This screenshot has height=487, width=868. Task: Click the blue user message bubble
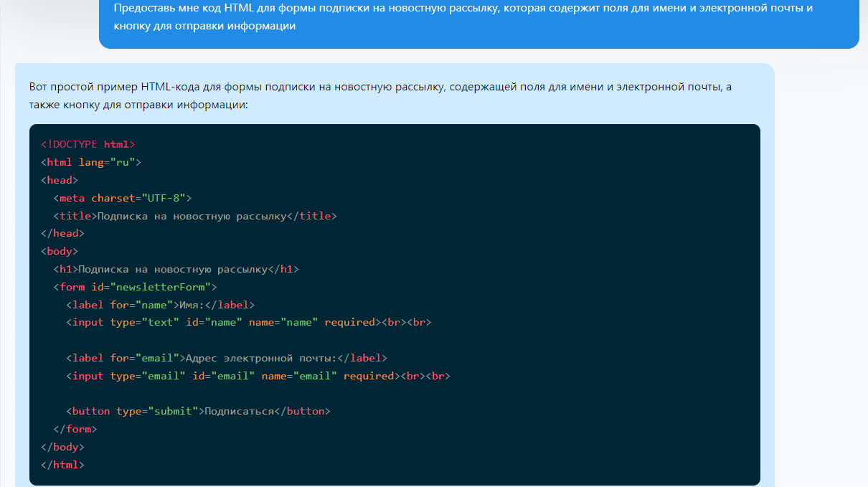point(478,18)
